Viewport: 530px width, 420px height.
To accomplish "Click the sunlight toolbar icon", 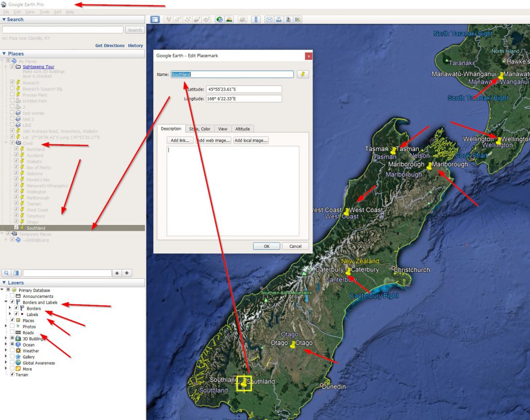I will point(229,19).
